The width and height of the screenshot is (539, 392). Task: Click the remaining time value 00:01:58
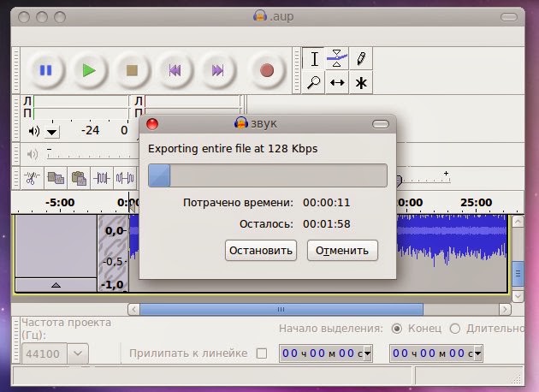pyautogui.click(x=327, y=224)
